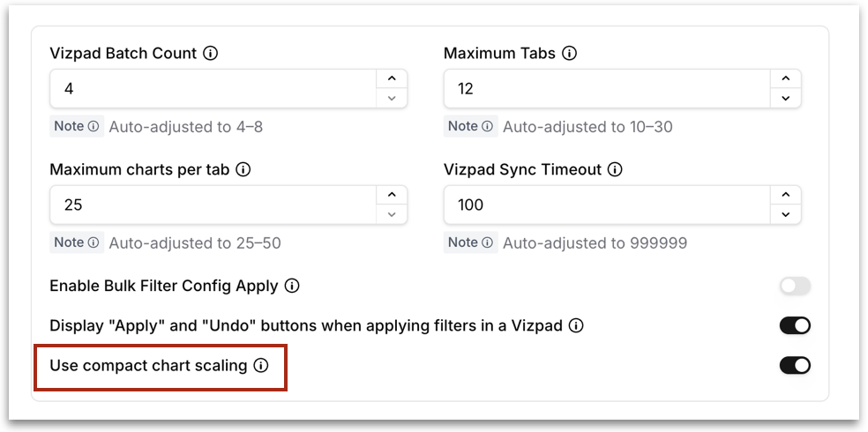
Task: Disable the compact chart scaling switch
Action: click(795, 366)
